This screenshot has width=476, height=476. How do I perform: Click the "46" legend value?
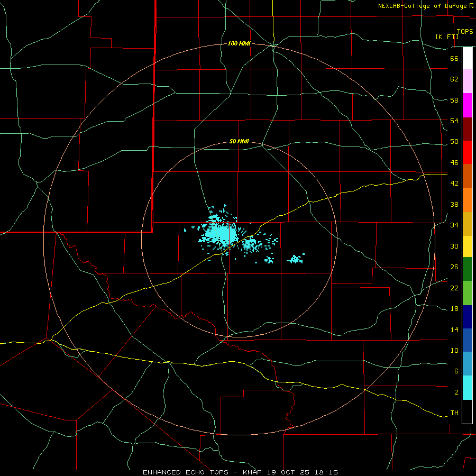click(454, 163)
